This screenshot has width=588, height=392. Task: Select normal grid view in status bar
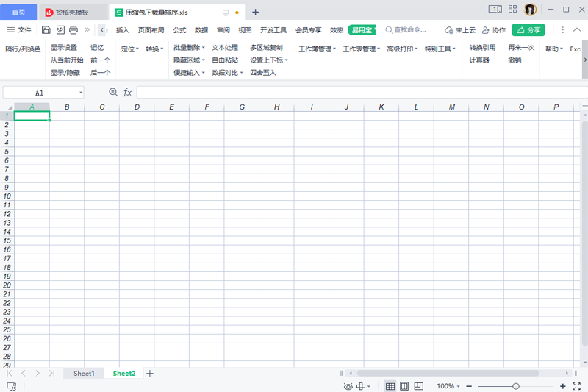[x=390, y=386]
